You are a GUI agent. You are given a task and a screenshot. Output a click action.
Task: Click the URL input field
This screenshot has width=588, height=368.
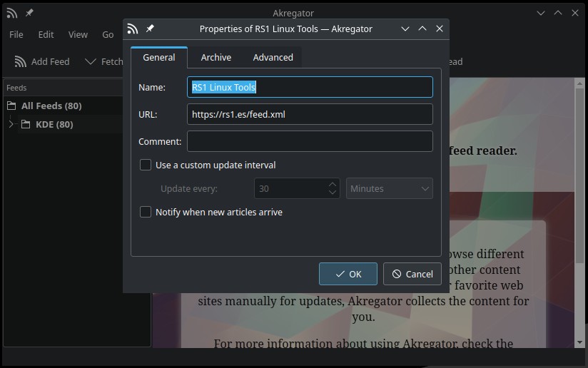(x=310, y=114)
